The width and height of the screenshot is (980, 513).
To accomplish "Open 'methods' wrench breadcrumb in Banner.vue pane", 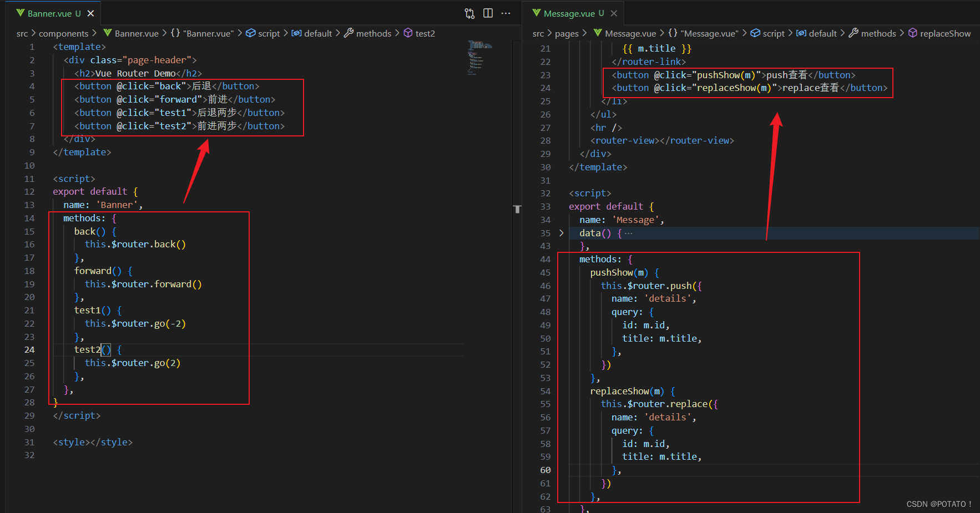I will point(367,33).
